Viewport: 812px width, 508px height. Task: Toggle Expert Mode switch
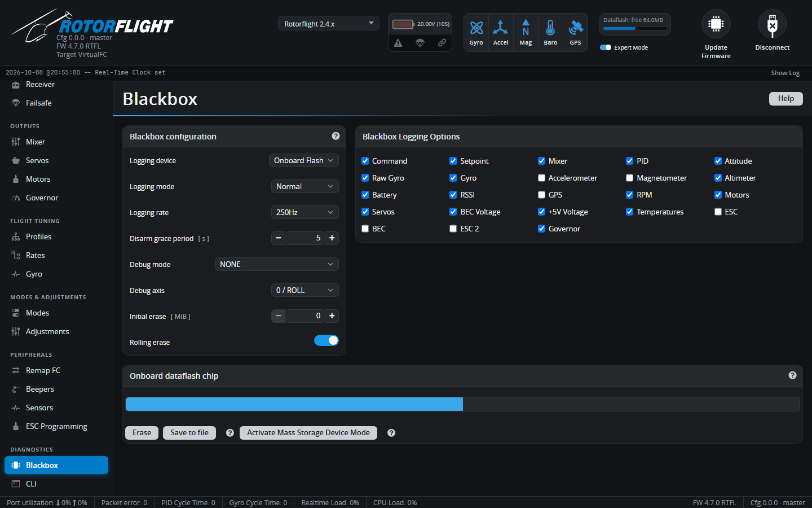click(x=606, y=47)
